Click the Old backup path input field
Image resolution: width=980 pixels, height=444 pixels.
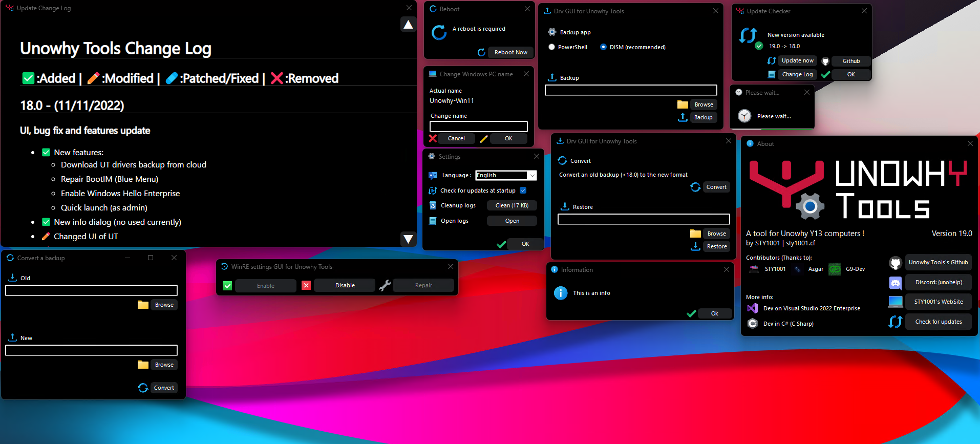91,290
